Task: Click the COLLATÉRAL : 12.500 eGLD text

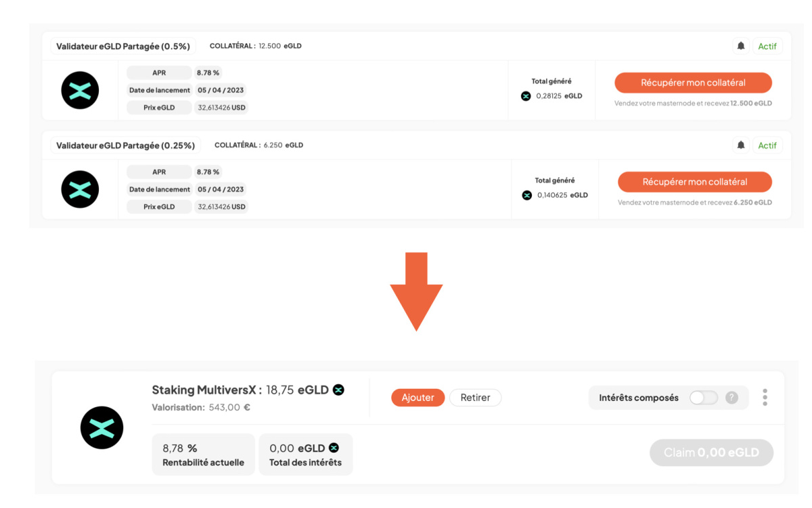Action: (x=256, y=46)
